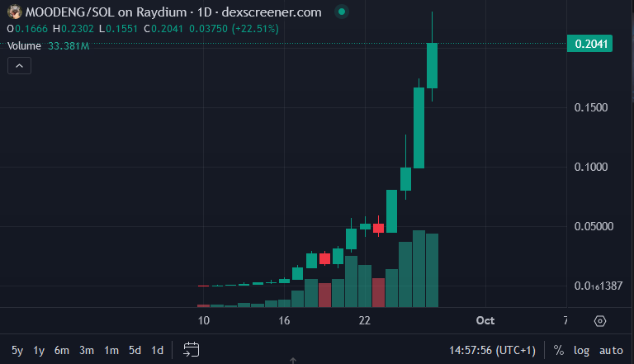Click the latest tall green candlestick

pyautogui.click(x=432, y=65)
